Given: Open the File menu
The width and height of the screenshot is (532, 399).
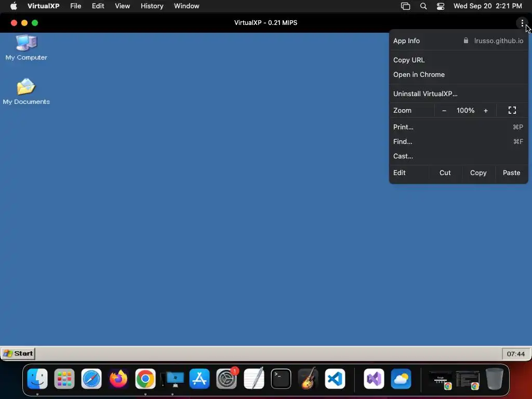Looking at the screenshot, I should coord(76,6).
